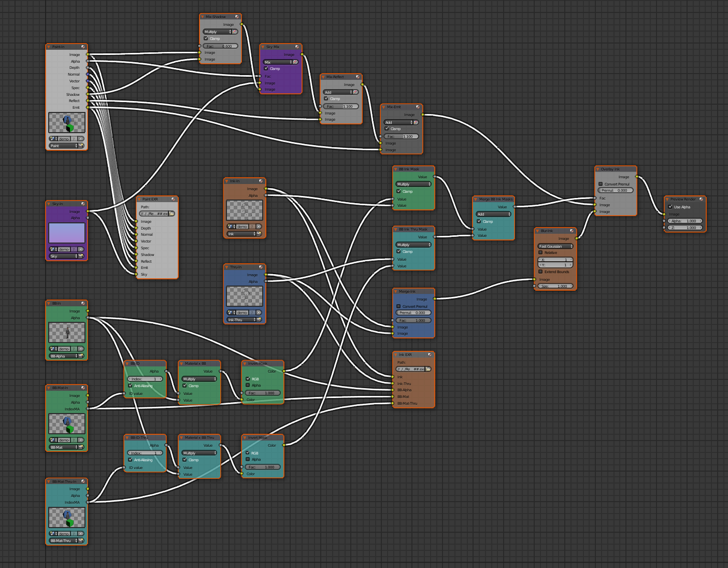Screen dimensions: 728x568
Task: Open Fast Gaussian filter type dropdown
Action: [555, 246]
